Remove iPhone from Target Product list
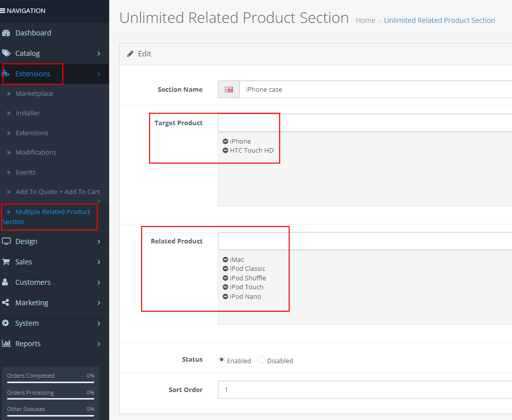The height and width of the screenshot is (420, 512). (225, 142)
